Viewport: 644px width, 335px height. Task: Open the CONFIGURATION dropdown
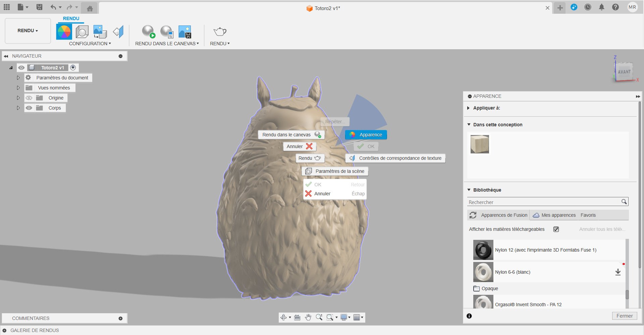click(x=90, y=44)
